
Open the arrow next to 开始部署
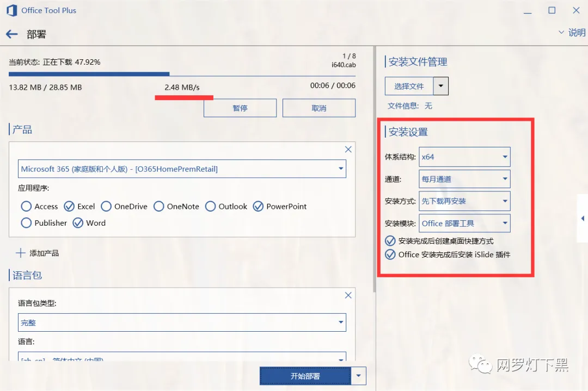[358, 376]
